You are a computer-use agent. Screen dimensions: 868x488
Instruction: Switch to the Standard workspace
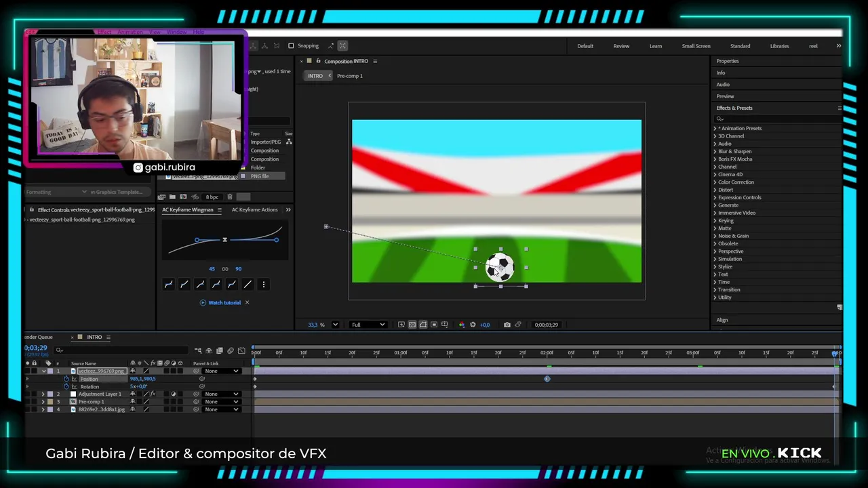pyautogui.click(x=740, y=46)
